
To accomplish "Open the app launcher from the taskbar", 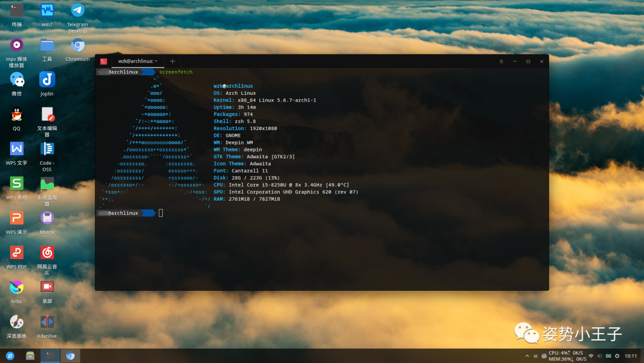I will [x=11, y=356].
